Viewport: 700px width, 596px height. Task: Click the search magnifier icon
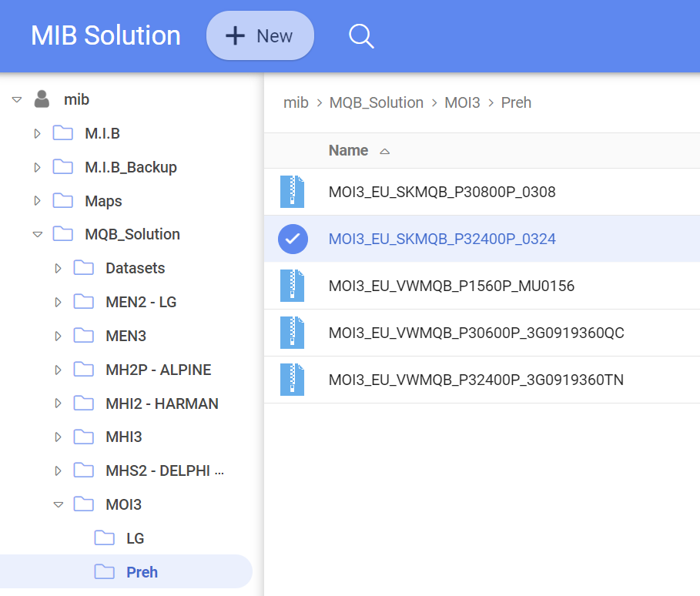pos(360,36)
